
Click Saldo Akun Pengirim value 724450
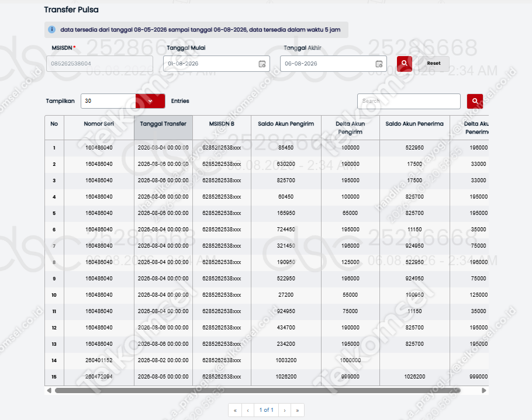286,230
